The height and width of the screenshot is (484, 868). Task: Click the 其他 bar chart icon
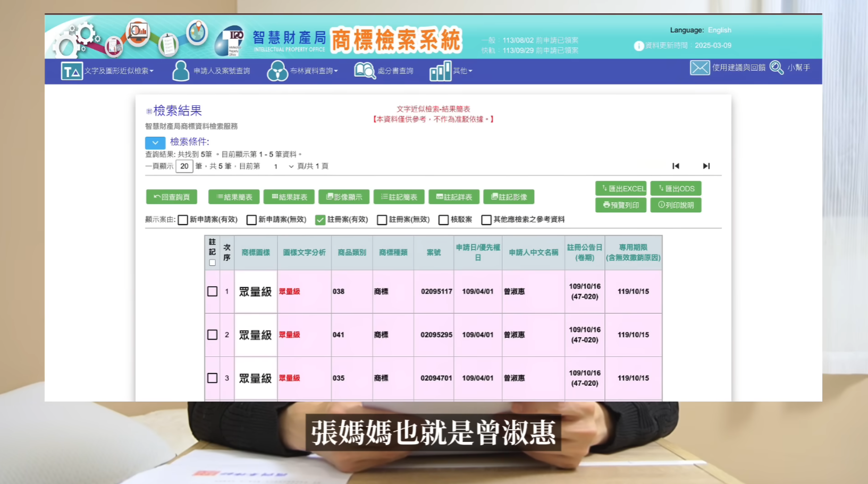[x=440, y=71]
